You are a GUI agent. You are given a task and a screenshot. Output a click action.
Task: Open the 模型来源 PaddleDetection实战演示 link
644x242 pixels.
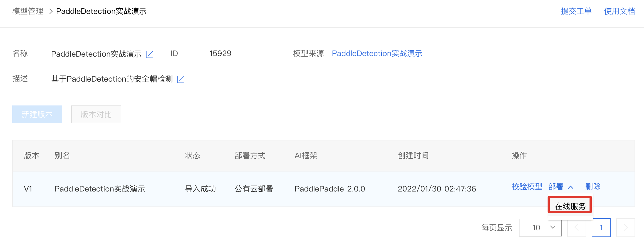377,53
